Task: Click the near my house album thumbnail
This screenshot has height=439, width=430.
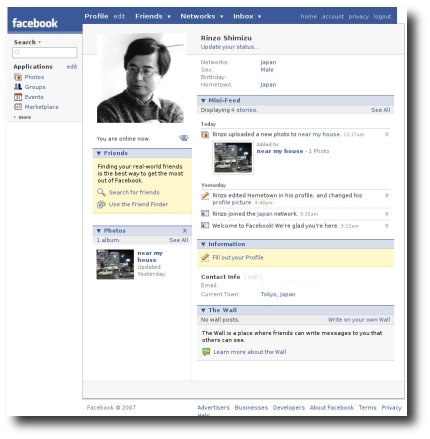Action: point(115,264)
